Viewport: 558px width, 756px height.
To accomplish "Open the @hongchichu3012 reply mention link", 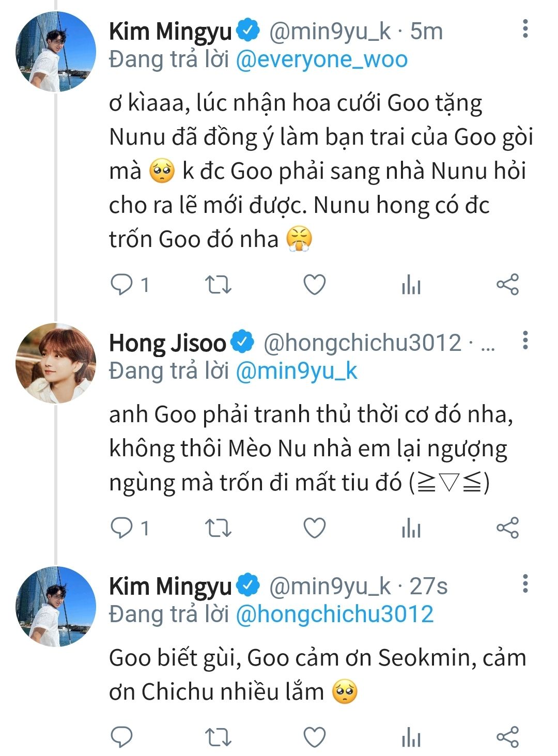I will 334,614.
